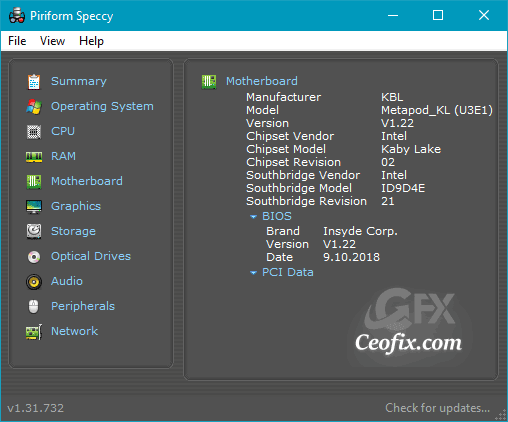Click the Southbridge Revision label

(306, 201)
